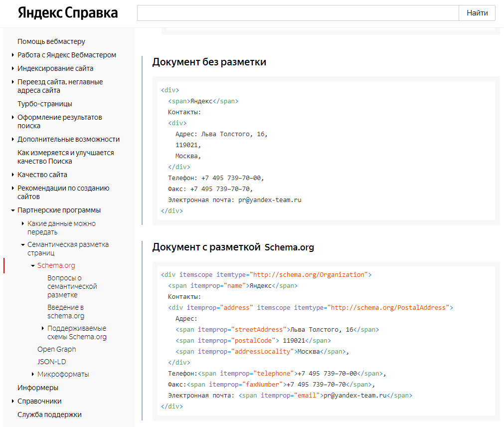The width and height of the screenshot is (504, 427).
Task: Click itemprop telephone code line
Action: click(277, 374)
